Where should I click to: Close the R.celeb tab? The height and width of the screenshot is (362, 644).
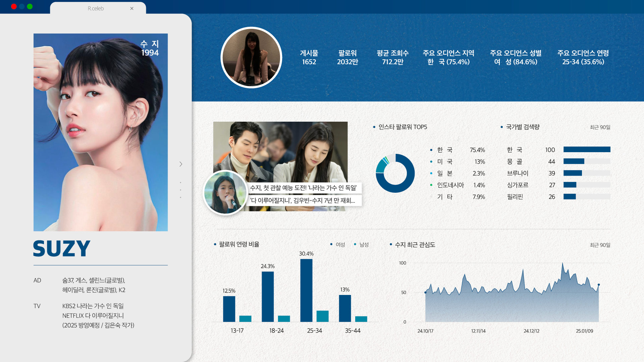(132, 8)
